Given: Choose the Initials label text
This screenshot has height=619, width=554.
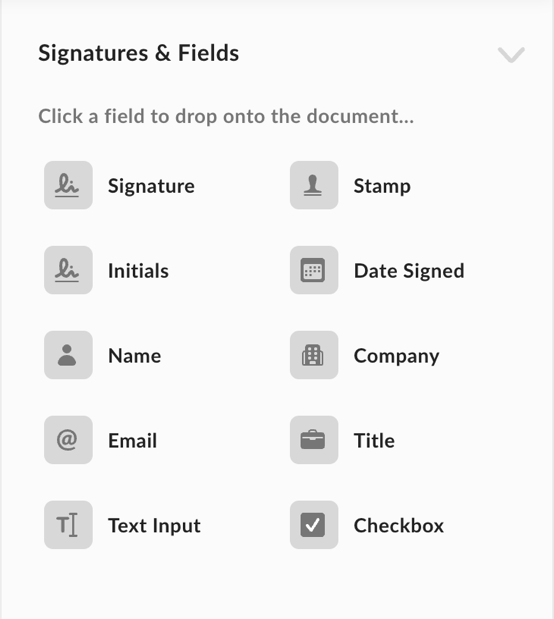Looking at the screenshot, I should coord(139,271).
